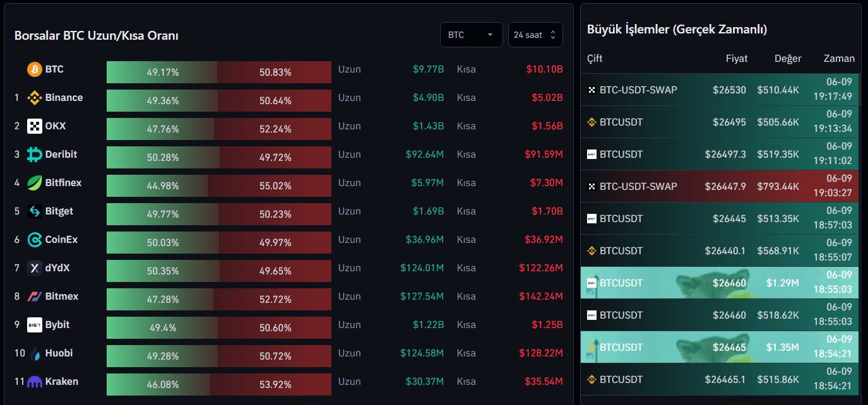Select the $1.29M BTCUSDT trade value

point(783,283)
